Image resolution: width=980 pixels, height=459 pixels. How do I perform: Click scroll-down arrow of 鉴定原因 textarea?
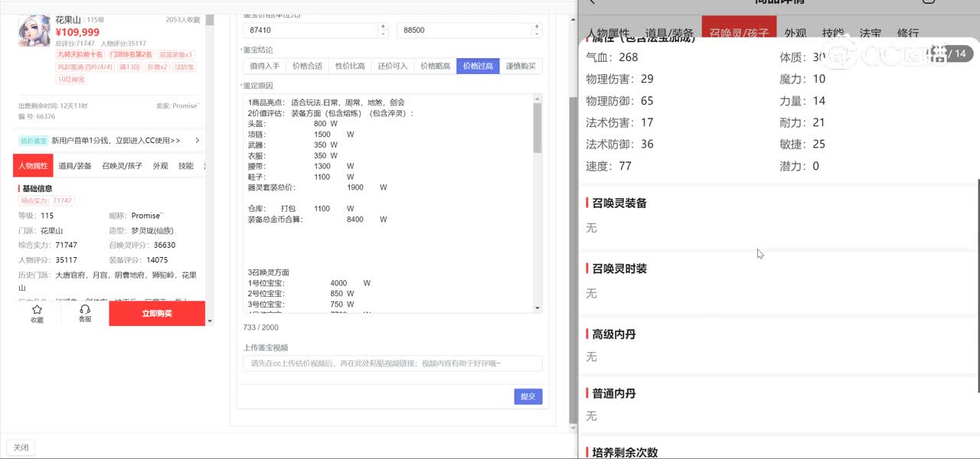(537, 308)
